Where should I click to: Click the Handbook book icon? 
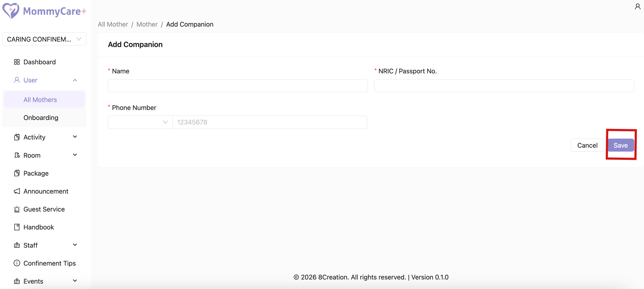17,227
